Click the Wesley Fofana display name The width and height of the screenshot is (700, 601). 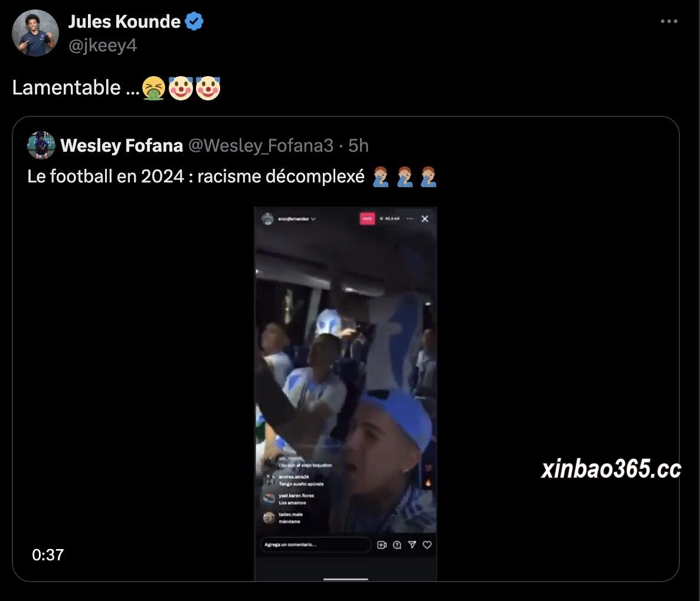[122, 146]
